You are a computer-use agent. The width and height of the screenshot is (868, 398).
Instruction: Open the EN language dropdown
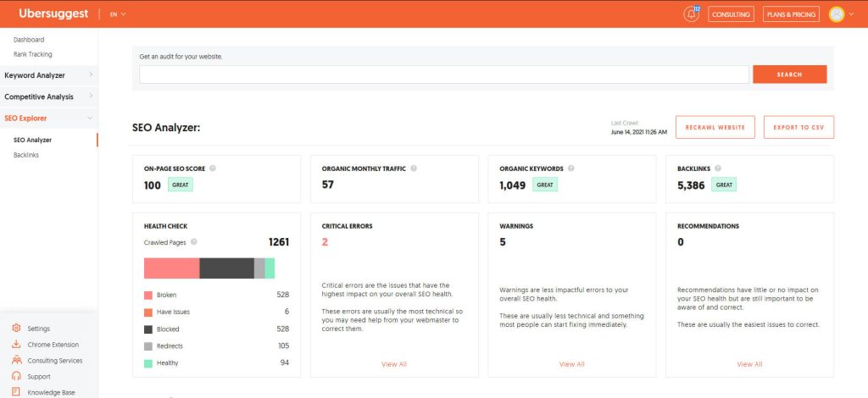click(118, 14)
